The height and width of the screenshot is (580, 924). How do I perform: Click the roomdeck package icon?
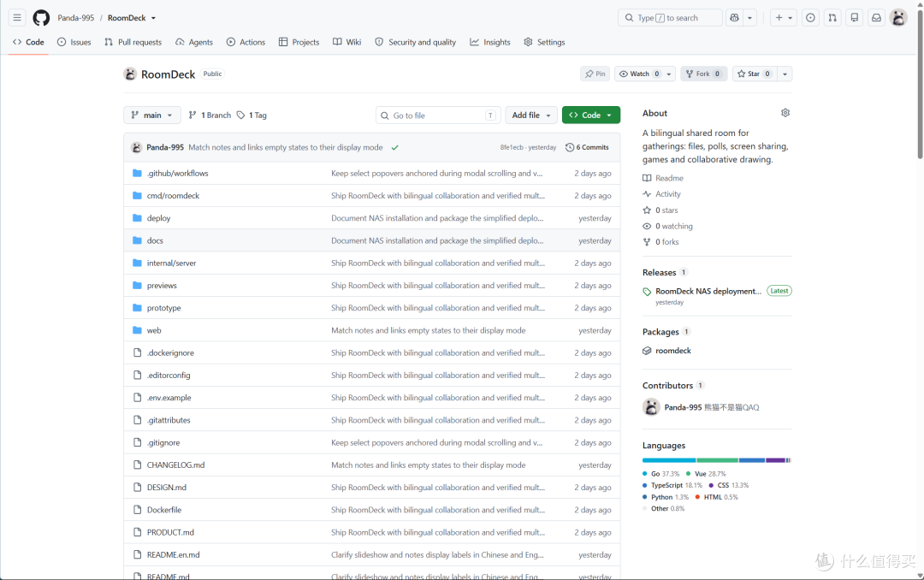point(647,351)
